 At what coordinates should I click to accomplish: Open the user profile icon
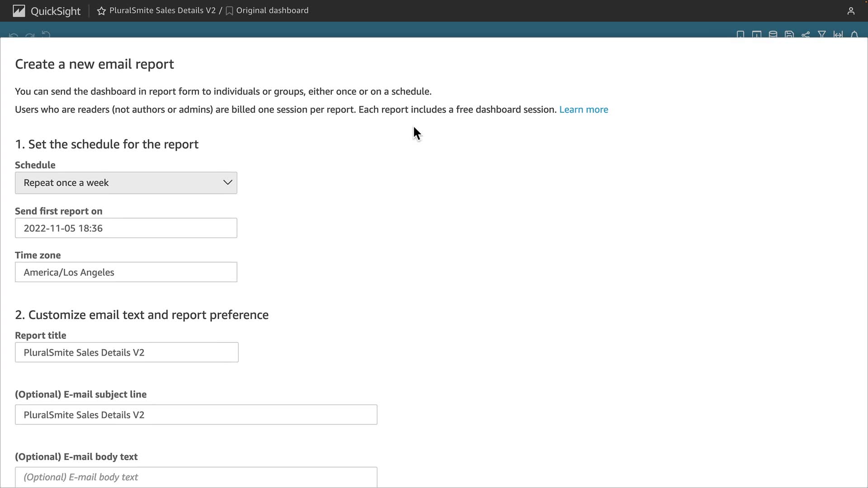[851, 11]
